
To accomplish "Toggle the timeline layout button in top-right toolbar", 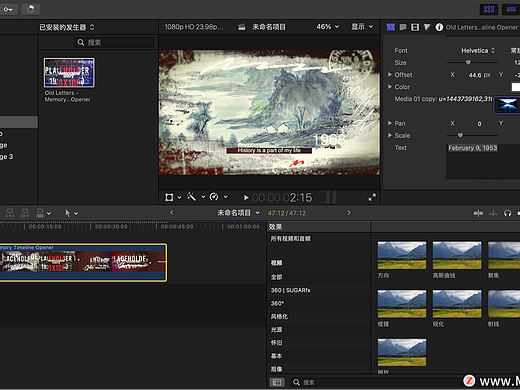I will [x=511, y=9].
